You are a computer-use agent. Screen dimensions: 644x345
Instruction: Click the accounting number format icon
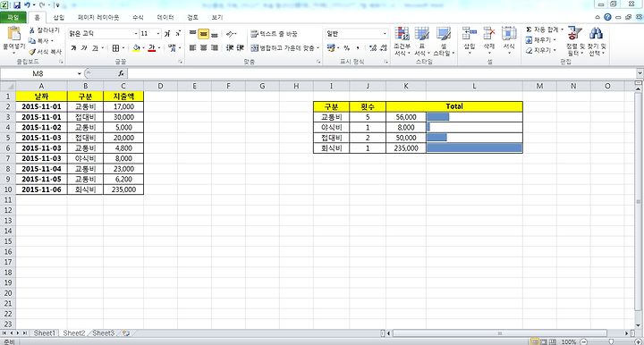tap(331, 48)
